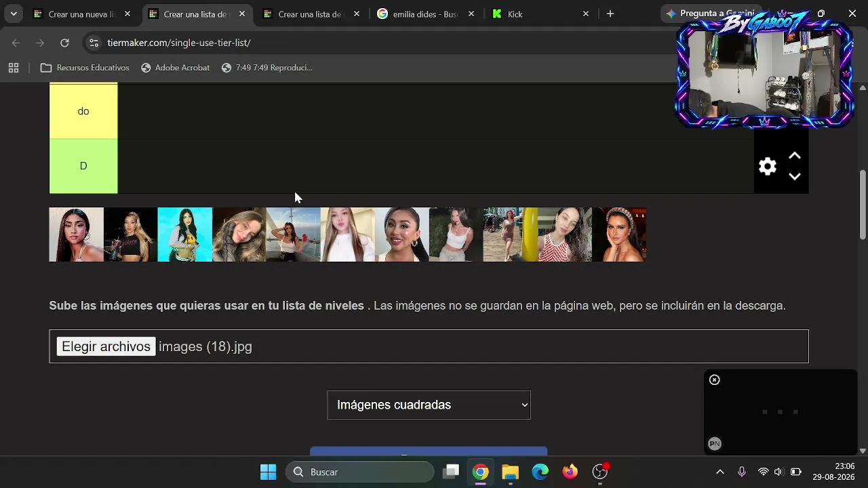Move the D tier row down
The width and height of the screenshot is (868, 488).
(x=795, y=177)
